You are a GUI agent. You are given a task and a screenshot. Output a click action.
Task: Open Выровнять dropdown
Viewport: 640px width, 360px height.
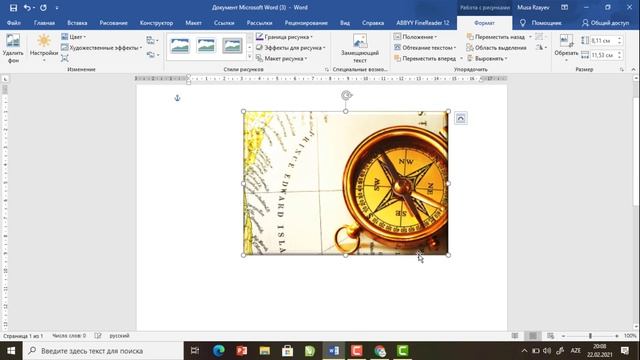[x=487, y=58]
